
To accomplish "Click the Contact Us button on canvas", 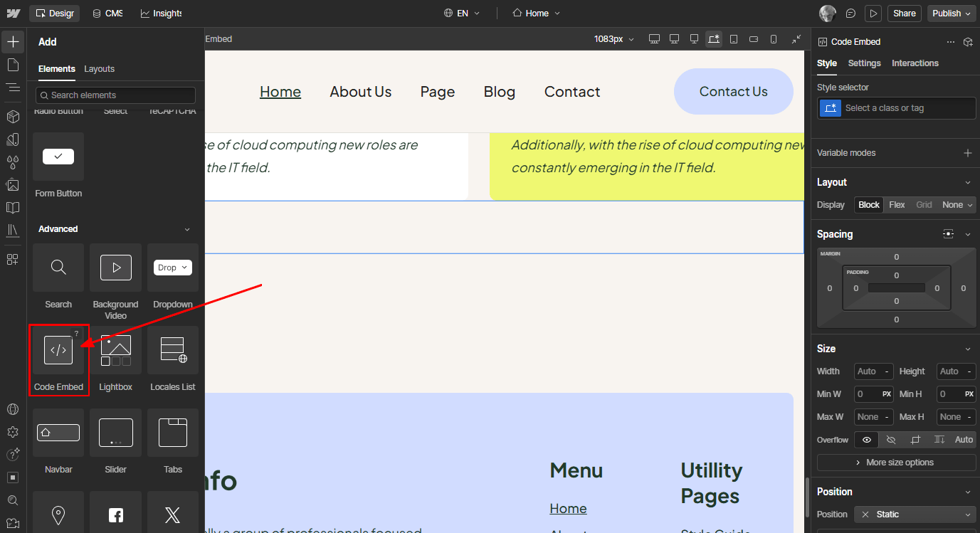I will (734, 92).
